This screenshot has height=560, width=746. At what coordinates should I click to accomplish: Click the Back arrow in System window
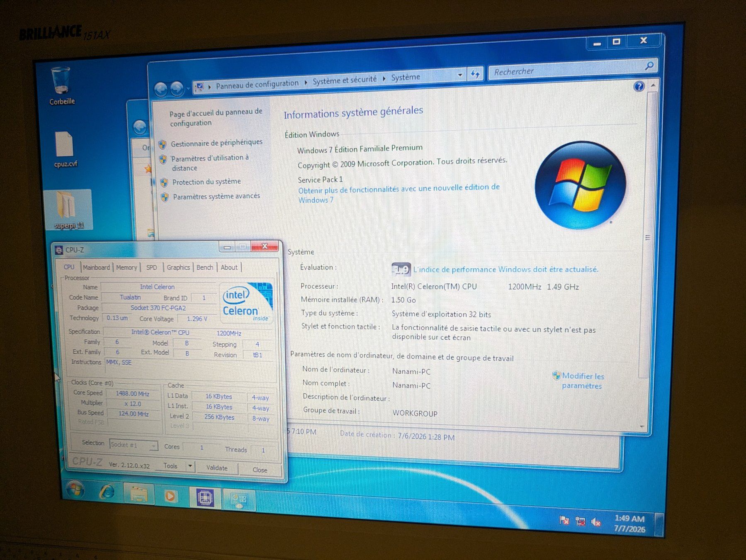pyautogui.click(x=161, y=89)
